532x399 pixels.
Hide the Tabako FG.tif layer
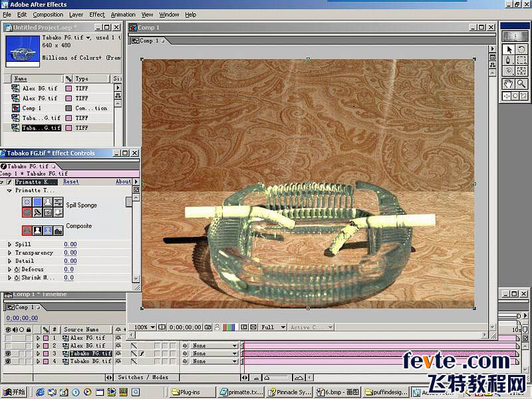pos(8,354)
